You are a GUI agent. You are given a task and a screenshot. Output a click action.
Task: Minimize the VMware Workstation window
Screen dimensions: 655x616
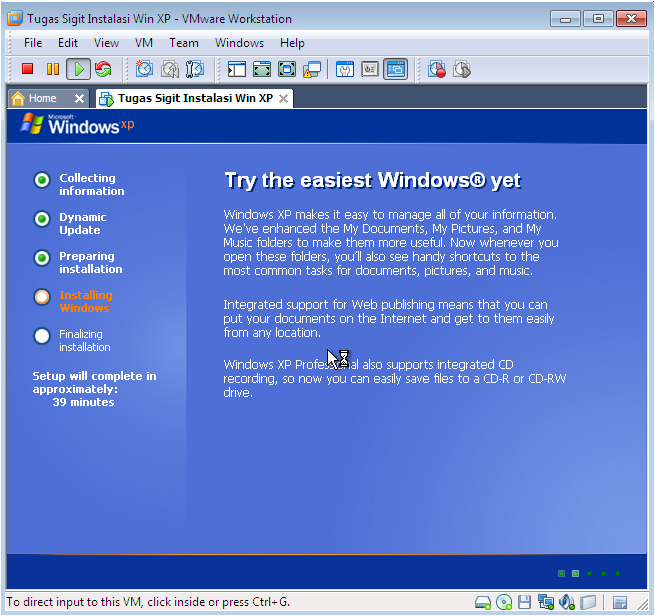(x=565, y=19)
